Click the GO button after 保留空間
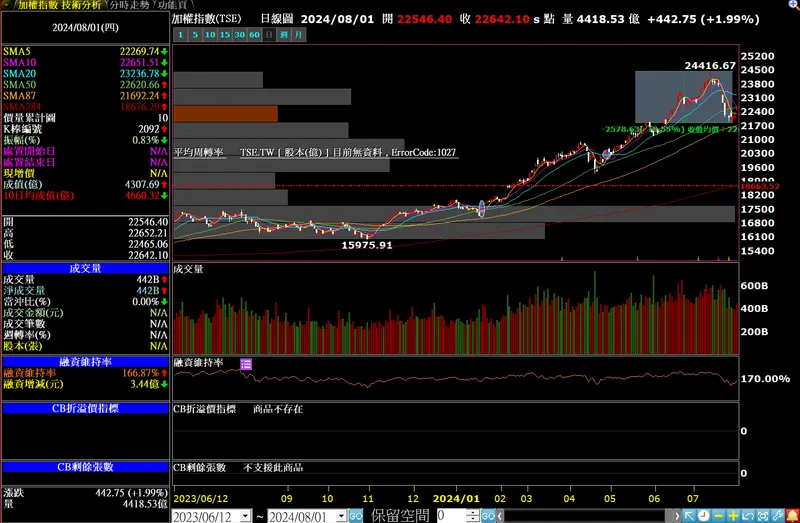 click(x=488, y=516)
